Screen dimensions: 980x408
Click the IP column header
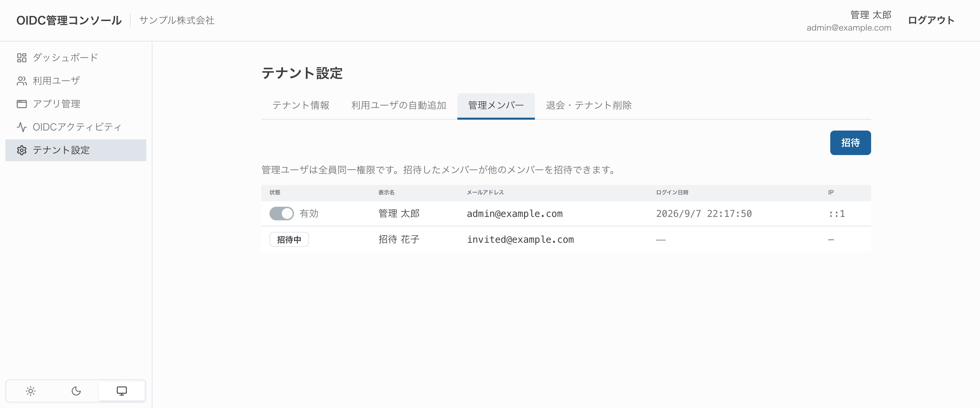[831, 192]
